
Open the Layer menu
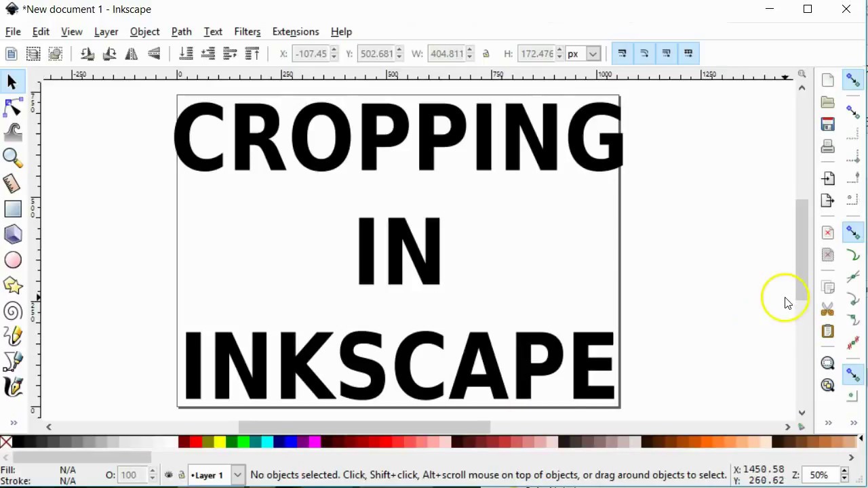coord(106,32)
